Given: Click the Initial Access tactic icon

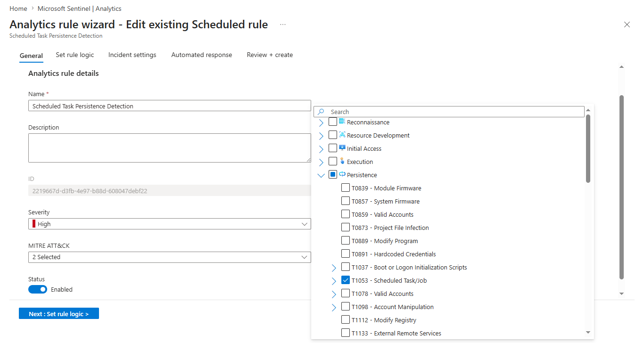Looking at the screenshot, I should (342, 148).
